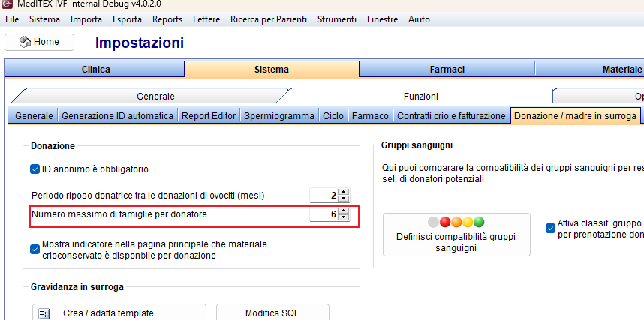
Task: Decrease periodo riposo donatrice months value
Action: coord(344,198)
